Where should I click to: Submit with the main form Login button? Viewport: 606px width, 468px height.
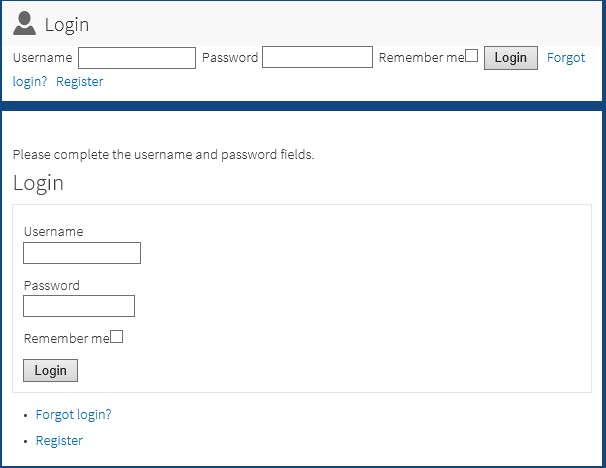point(50,371)
